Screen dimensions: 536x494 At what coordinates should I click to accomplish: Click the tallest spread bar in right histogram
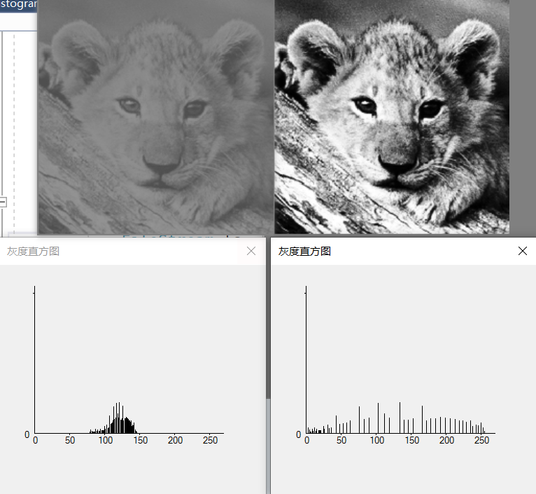tap(400, 418)
